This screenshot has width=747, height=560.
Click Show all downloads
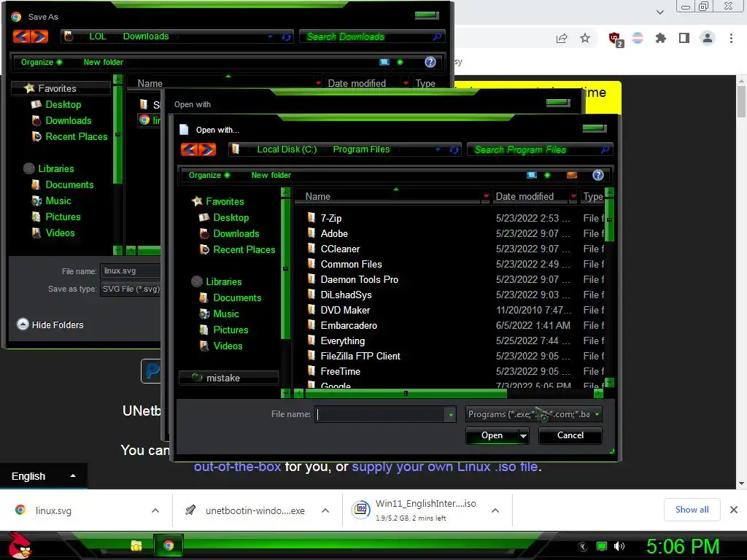coord(692,510)
